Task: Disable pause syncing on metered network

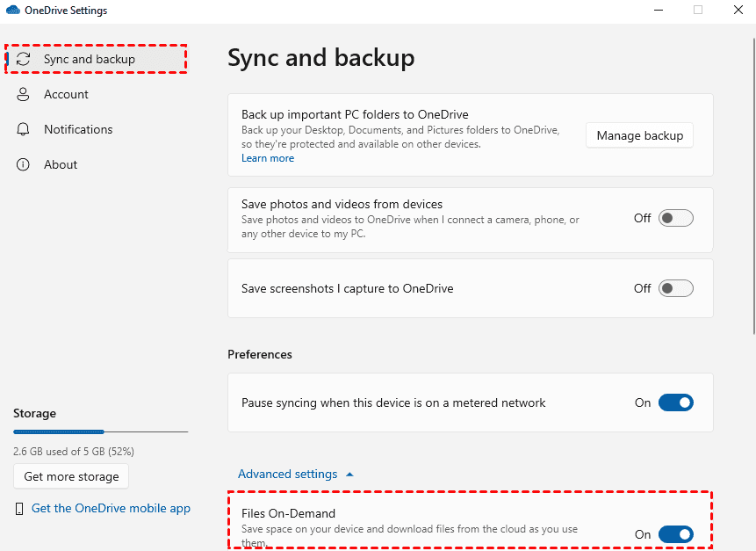Action: pyautogui.click(x=675, y=402)
